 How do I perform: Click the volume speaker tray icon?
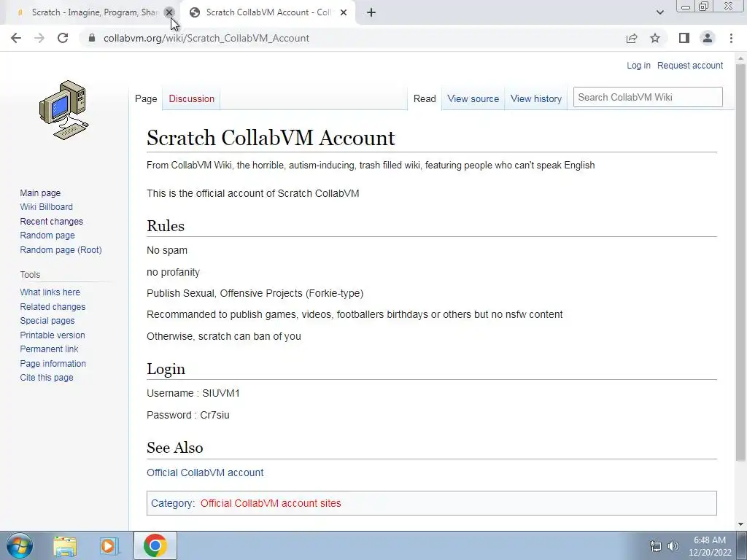[x=673, y=546]
